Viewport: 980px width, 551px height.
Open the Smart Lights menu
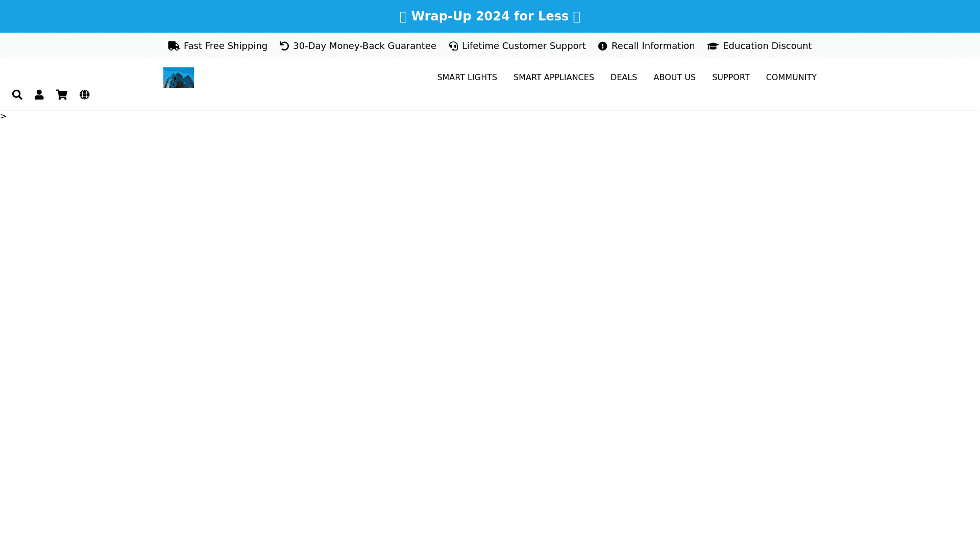click(467, 78)
